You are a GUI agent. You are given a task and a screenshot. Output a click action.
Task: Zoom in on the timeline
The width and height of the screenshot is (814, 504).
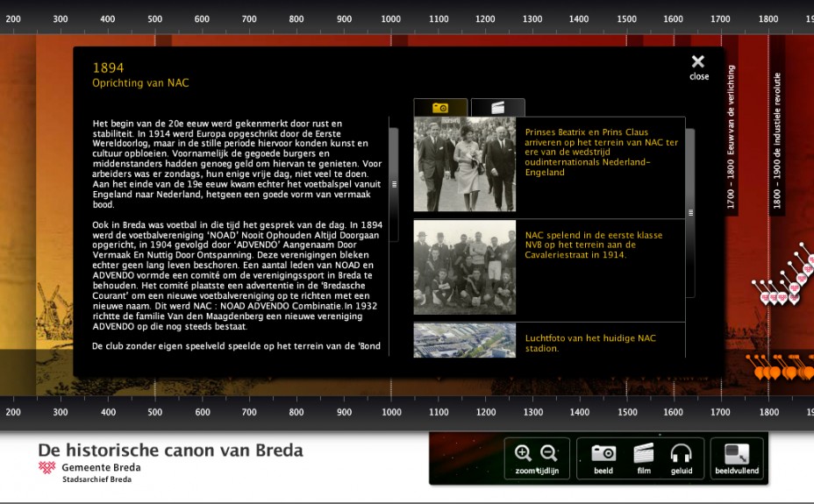click(x=523, y=452)
